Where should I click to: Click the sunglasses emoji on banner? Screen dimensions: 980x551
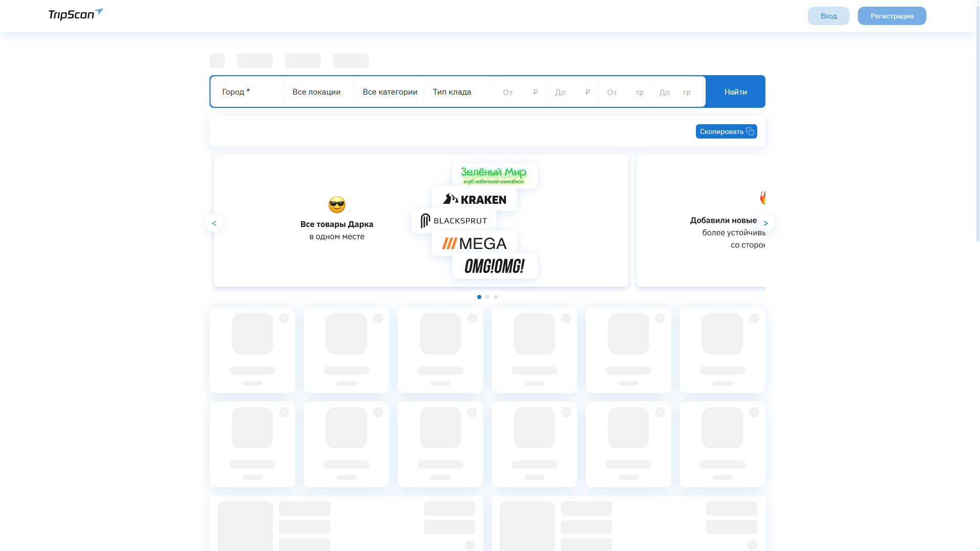[337, 205]
